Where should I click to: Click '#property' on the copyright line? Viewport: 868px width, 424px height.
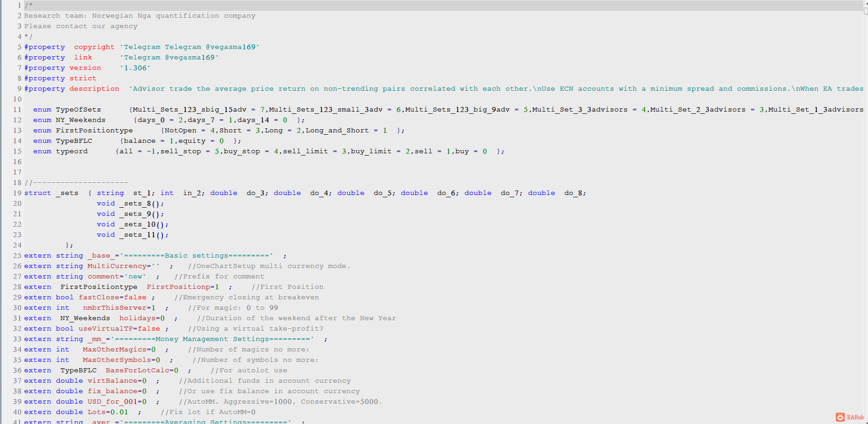point(44,47)
